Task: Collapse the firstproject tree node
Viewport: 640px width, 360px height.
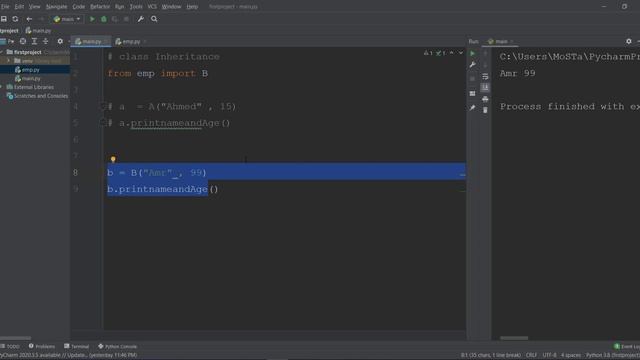Action: point(2,52)
